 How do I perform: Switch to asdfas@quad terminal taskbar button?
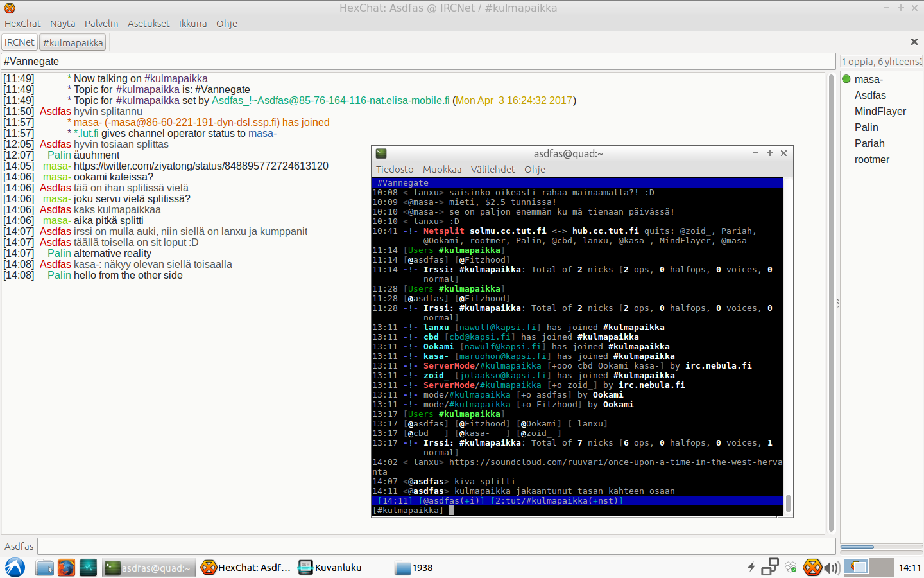pyautogui.click(x=149, y=568)
